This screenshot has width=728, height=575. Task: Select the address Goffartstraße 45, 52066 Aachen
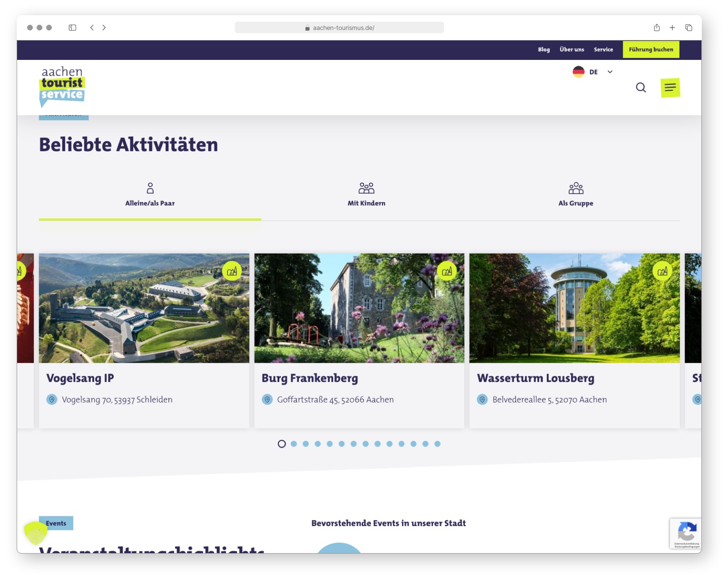(335, 400)
